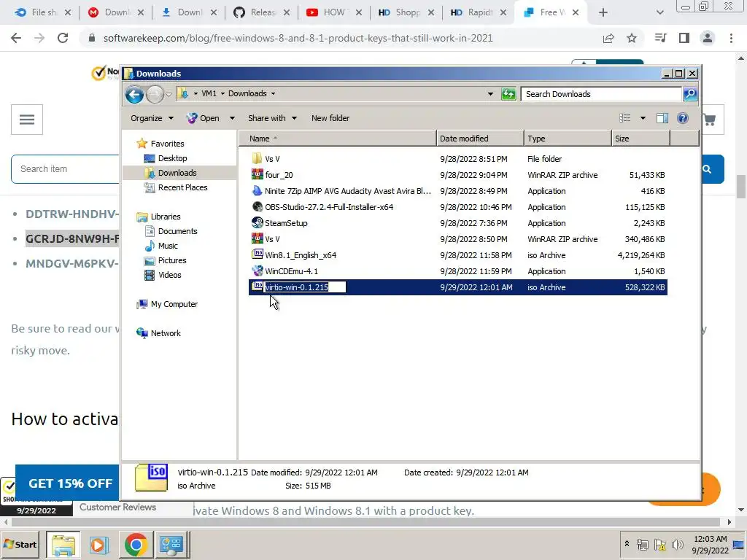Toggle the preview pane icon
The width and height of the screenshot is (747, 560).
pos(662,118)
